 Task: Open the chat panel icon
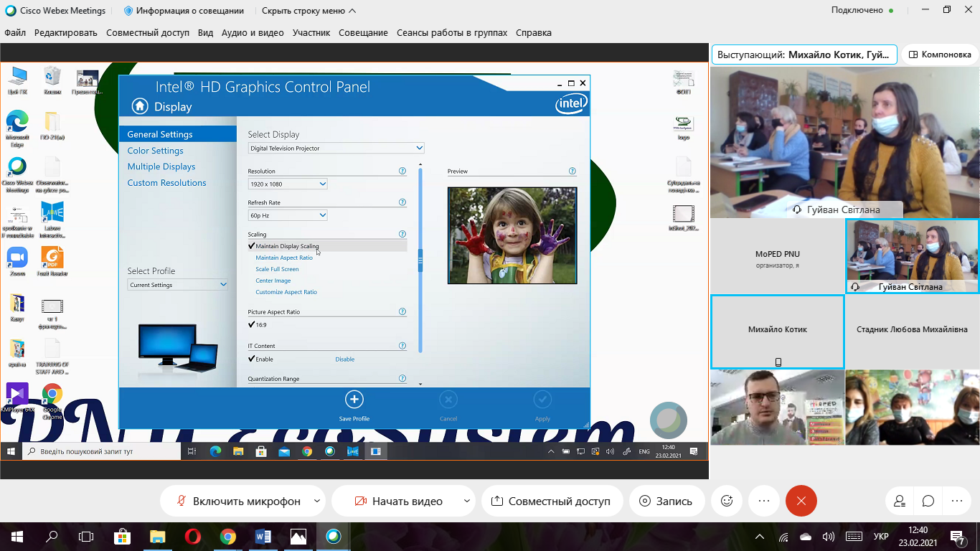pos(928,501)
